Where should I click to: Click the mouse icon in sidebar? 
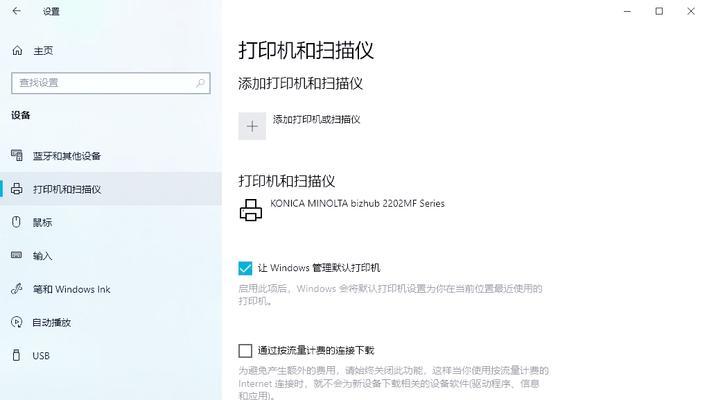(x=16, y=222)
